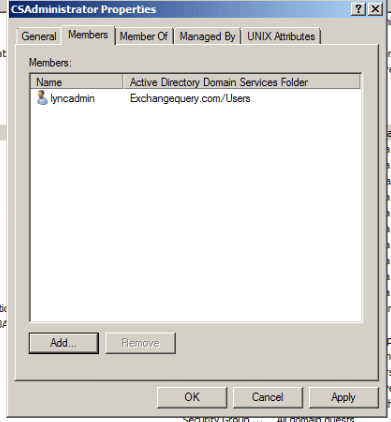Click the Exchangequery.com/Users folder cell

pos(190,98)
